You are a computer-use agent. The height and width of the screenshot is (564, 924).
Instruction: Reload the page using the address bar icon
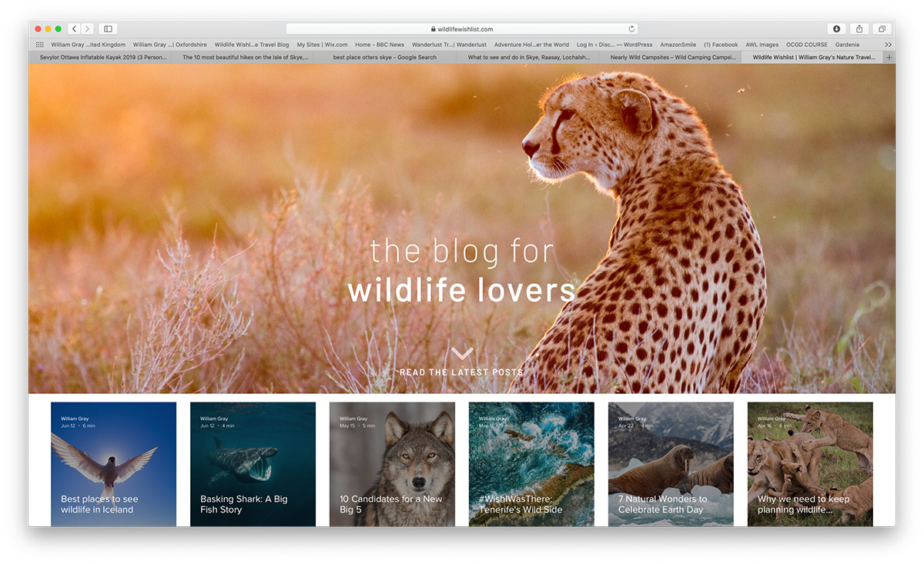[631, 29]
